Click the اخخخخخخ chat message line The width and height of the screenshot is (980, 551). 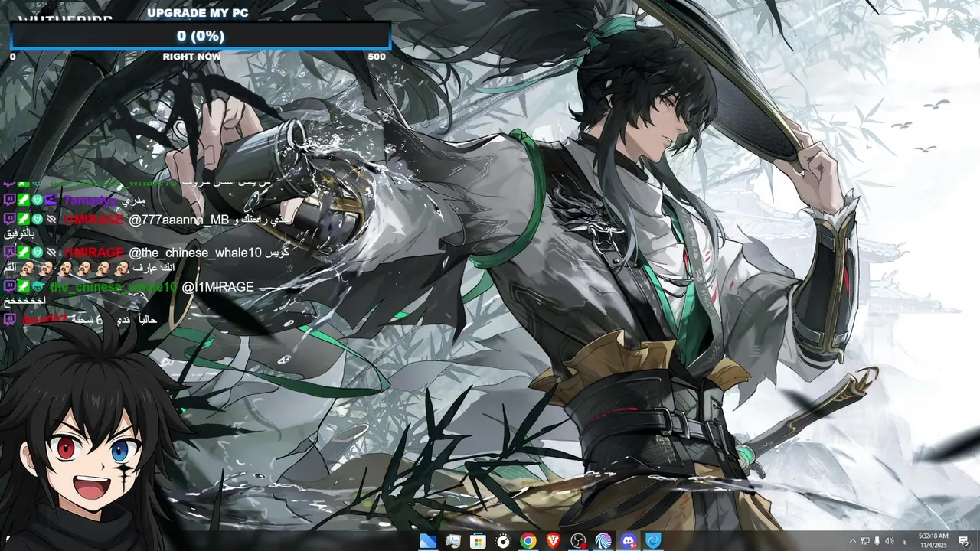click(x=25, y=301)
